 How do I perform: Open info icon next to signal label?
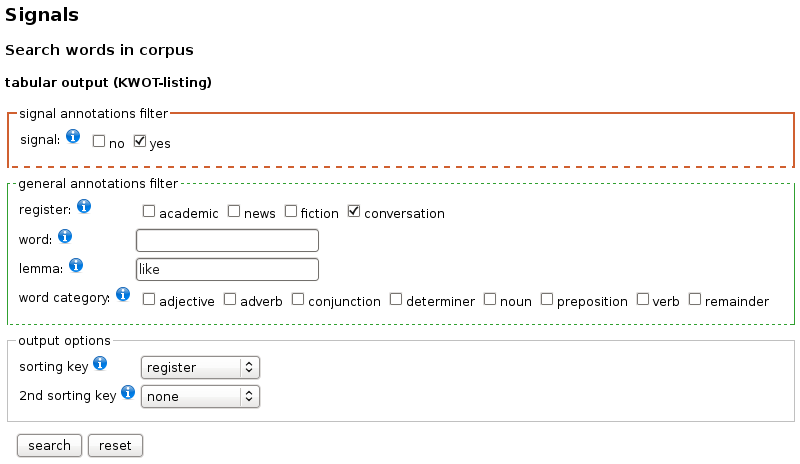73,136
